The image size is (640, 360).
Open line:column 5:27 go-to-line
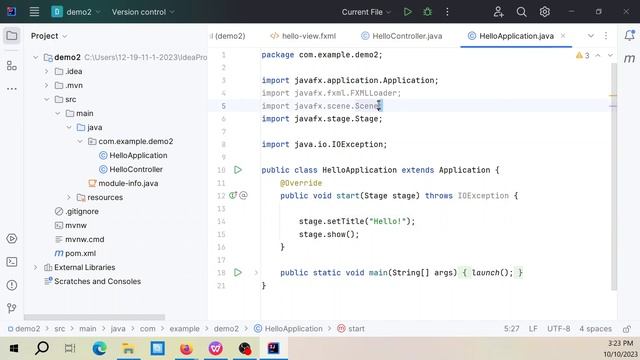(511, 329)
